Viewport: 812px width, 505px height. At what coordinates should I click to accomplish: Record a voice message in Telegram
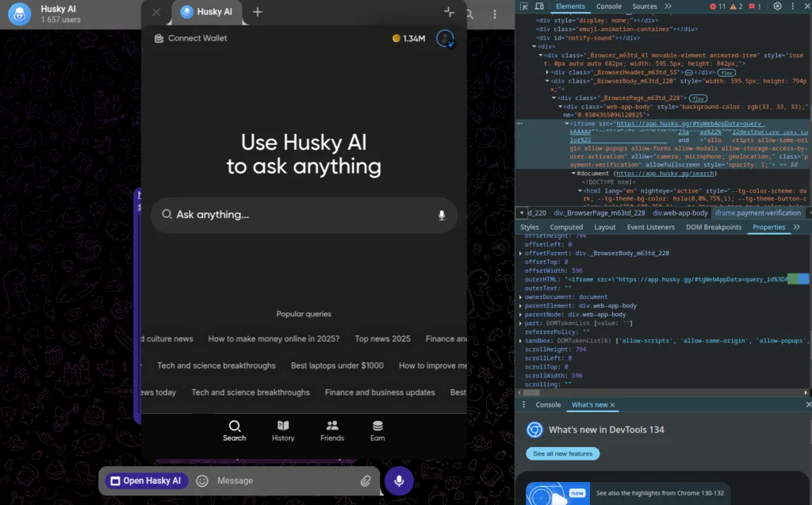point(399,480)
